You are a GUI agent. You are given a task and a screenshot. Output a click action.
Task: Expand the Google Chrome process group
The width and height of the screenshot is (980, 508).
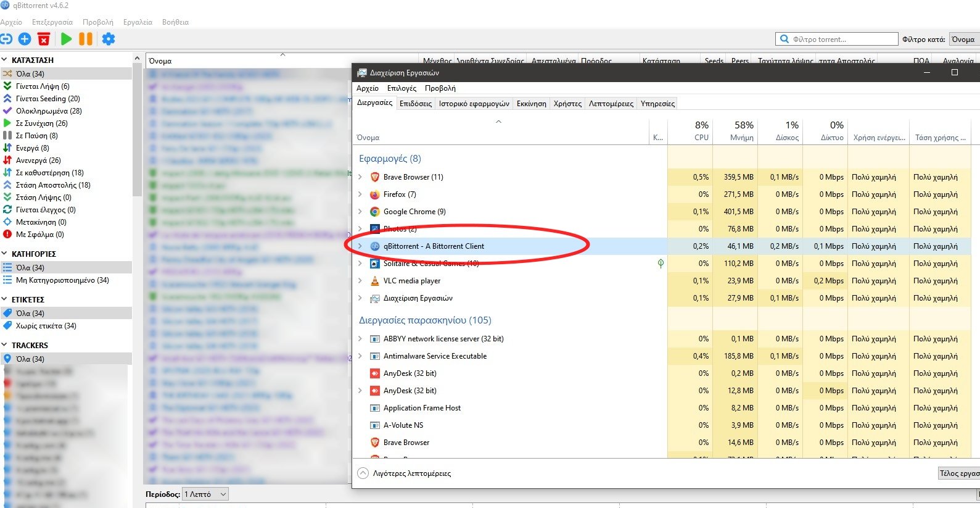click(x=360, y=212)
